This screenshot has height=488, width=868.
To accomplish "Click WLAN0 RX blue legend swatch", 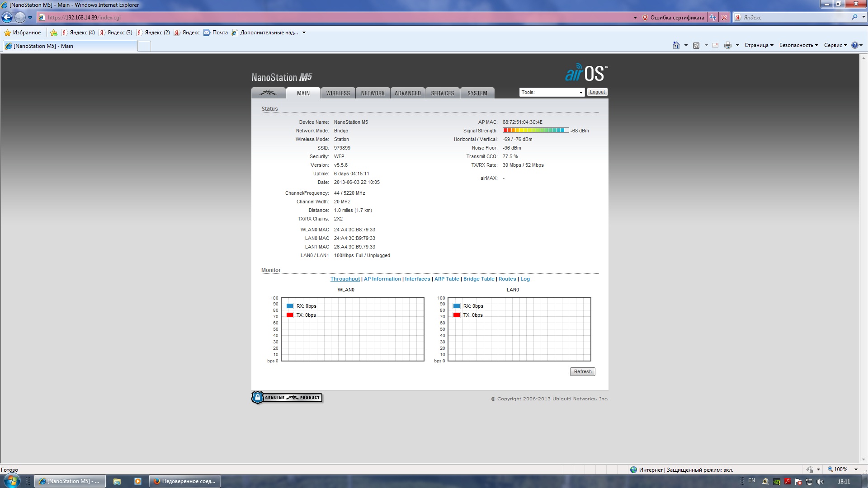I will (290, 306).
